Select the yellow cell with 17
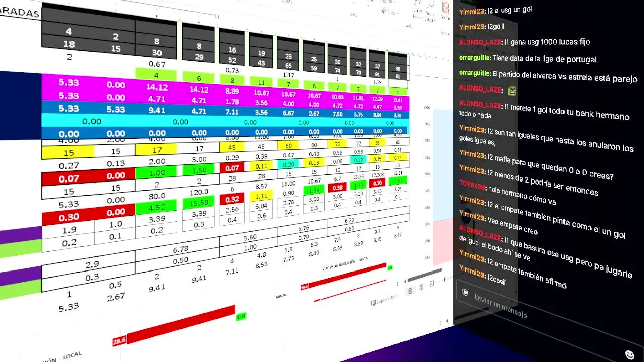This screenshot has height=362, width=644. point(156,150)
